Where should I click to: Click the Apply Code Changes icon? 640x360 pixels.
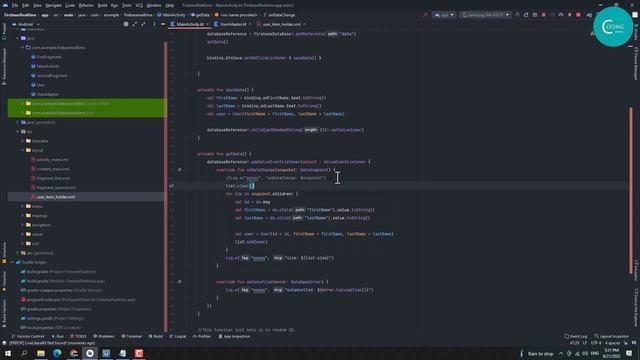click(x=535, y=15)
